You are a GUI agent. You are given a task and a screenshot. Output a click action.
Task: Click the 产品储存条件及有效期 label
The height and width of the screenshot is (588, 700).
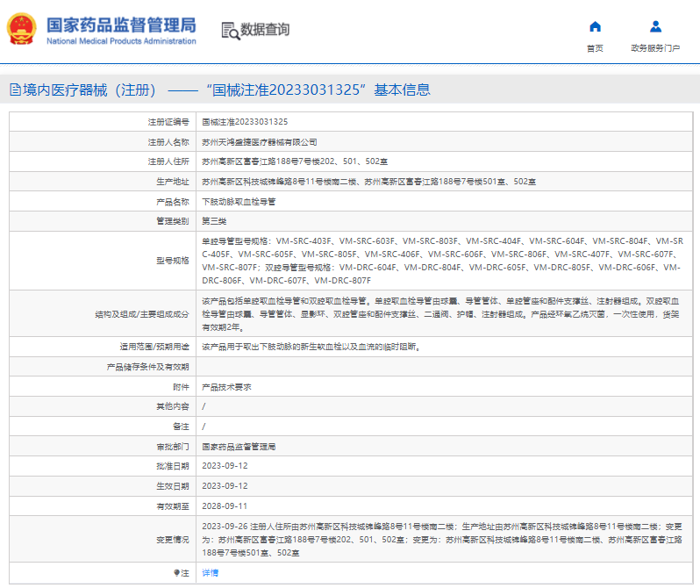147,367
